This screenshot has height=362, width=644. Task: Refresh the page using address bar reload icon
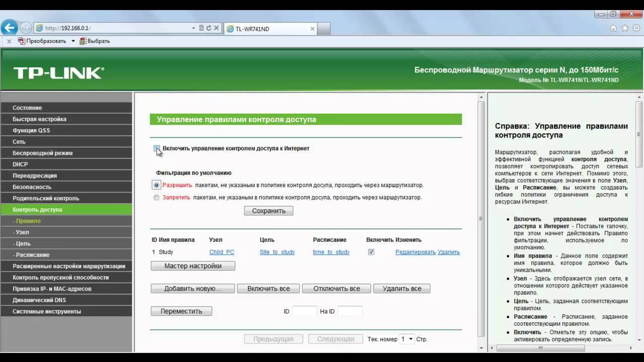209,28
